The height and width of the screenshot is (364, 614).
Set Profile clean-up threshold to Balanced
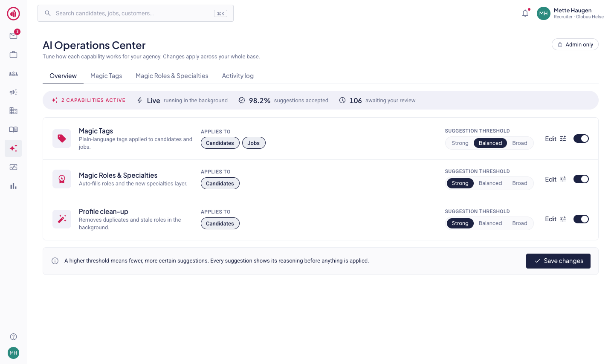pos(490,223)
